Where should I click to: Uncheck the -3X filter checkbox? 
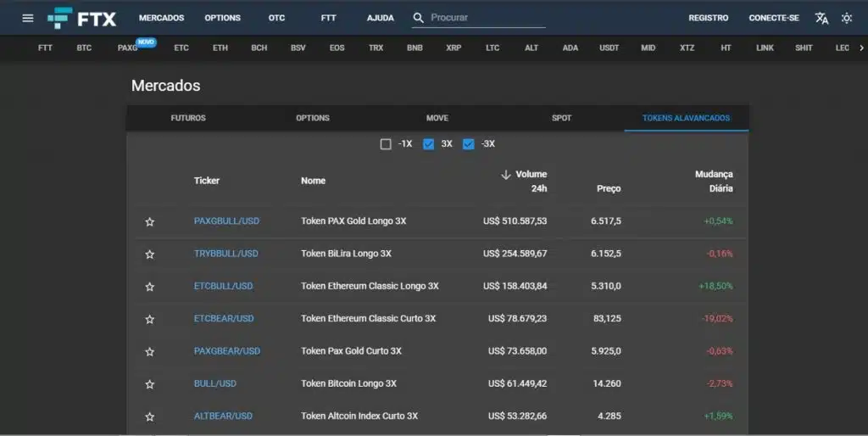468,144
